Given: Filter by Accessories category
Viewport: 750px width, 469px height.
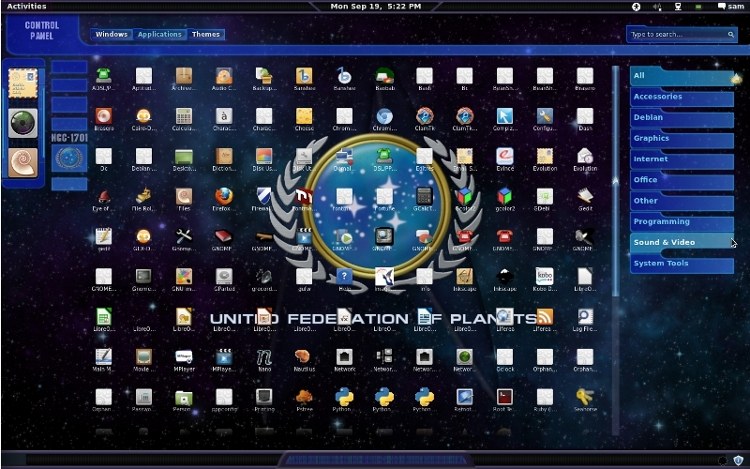Looking at the screenshot, I should (682, 97).
